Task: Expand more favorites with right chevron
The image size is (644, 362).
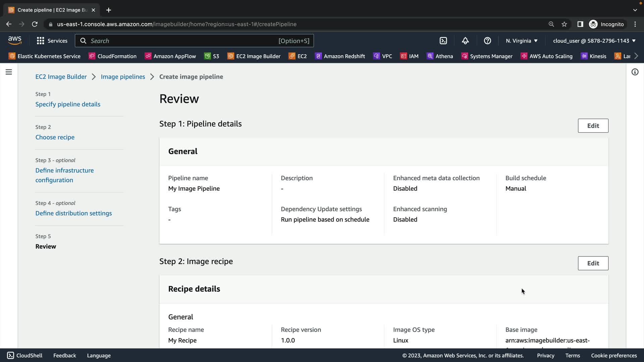Action: tap(636, 56)
